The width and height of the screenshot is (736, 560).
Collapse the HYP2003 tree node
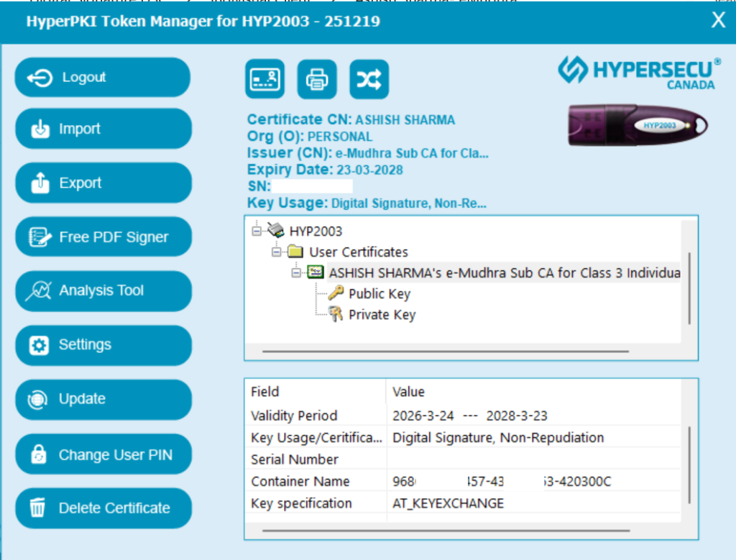257,231
